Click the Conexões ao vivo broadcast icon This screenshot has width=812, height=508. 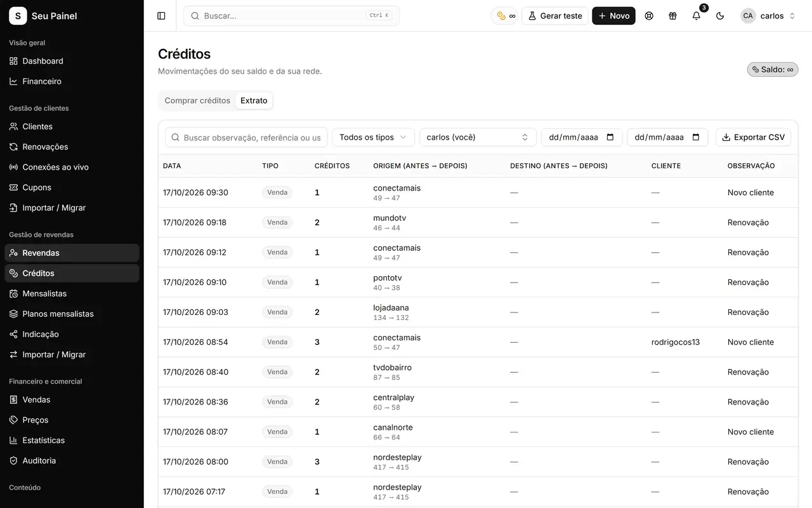click(13, 167)
